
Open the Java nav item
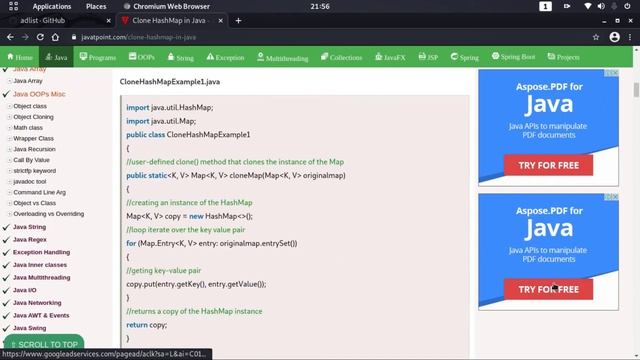click(56, 57)
